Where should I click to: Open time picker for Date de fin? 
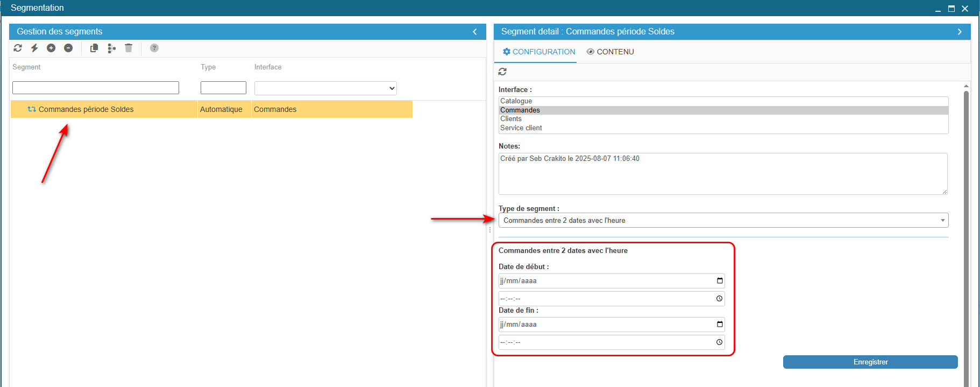point(719,342)
